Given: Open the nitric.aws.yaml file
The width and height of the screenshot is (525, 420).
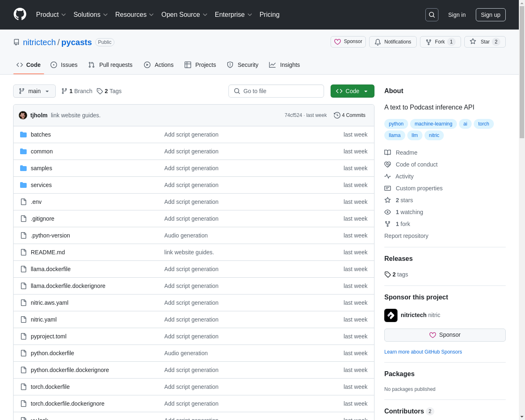Looking at the screenshot, I should pyautogui.click(x=50, y=303).
